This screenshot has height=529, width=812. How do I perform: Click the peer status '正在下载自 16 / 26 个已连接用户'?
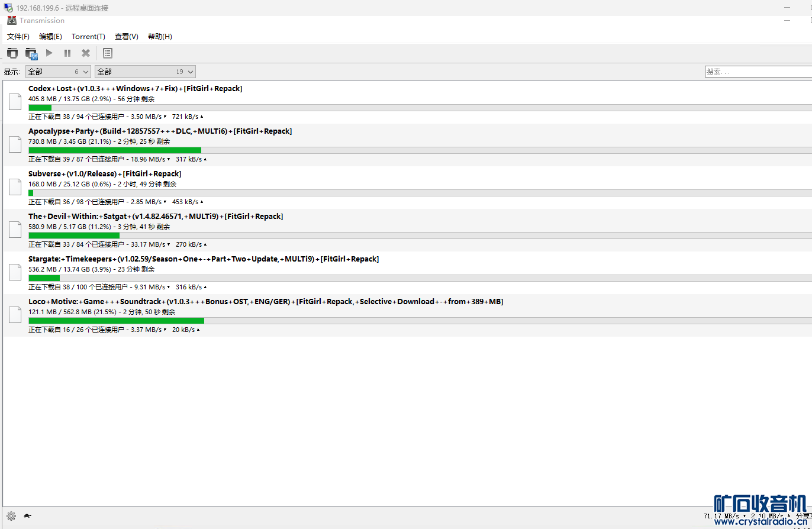pyautogui.click(x=76, y=330)
